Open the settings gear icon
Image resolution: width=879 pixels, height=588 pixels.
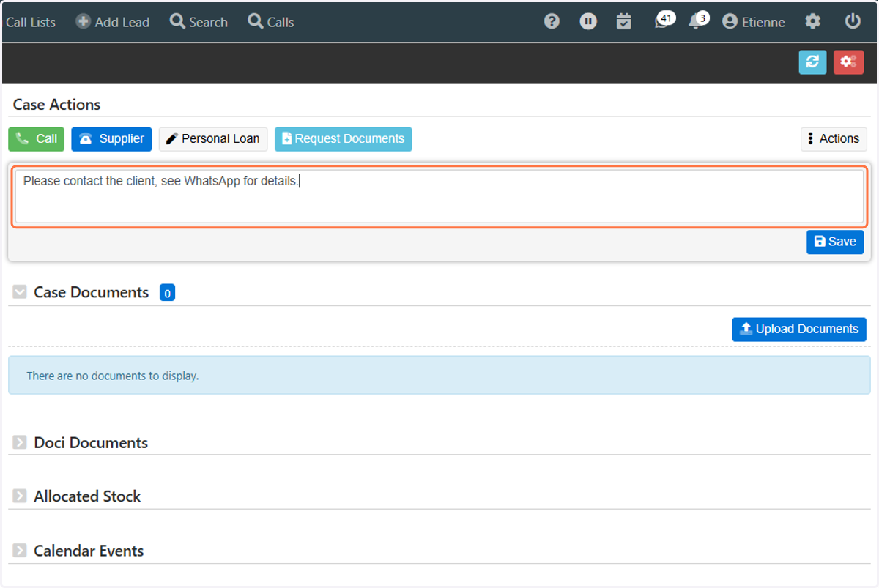pyautogui.click(x=813, y=22)
